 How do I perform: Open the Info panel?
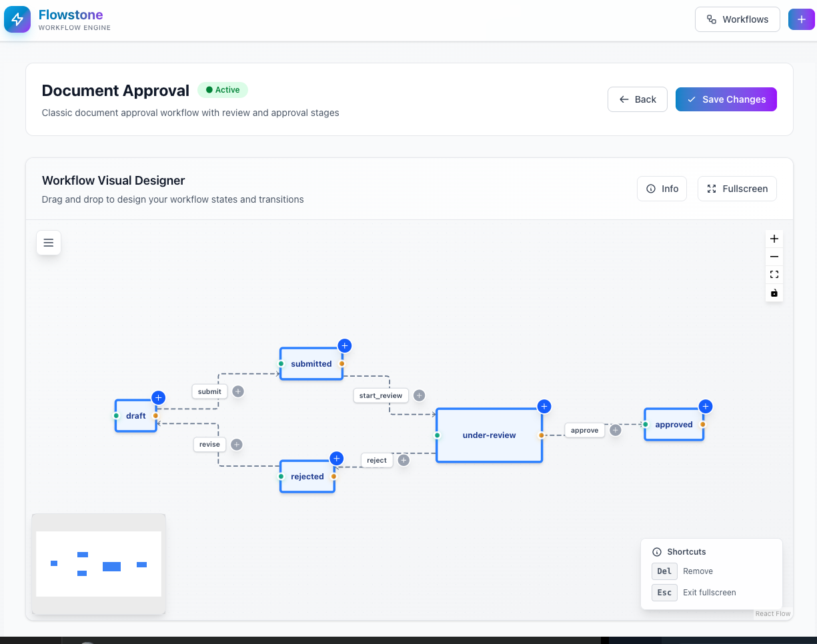(662, 189)
